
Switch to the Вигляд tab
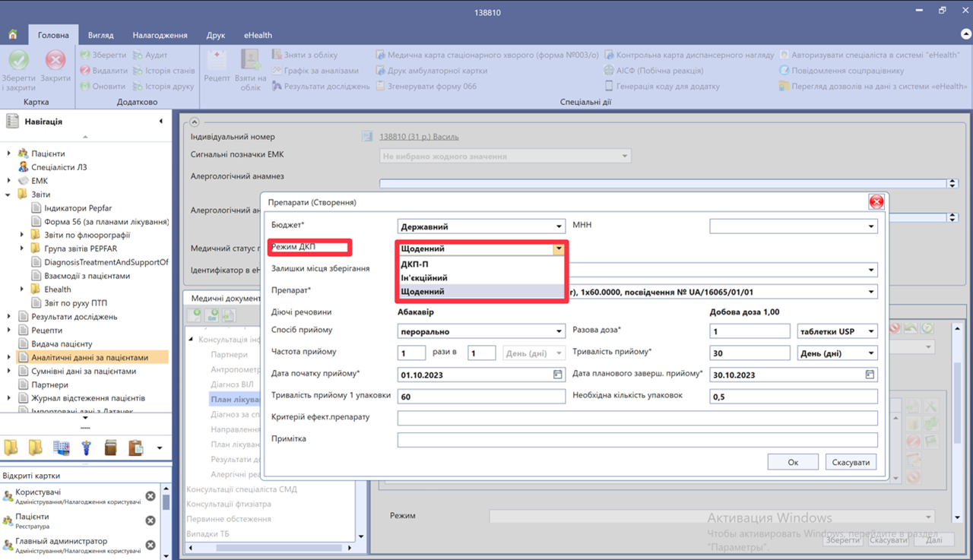tap(100, 35)
